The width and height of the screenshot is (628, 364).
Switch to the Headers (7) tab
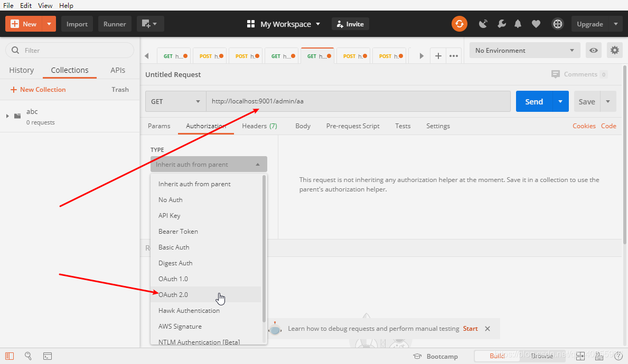(259, 126)
